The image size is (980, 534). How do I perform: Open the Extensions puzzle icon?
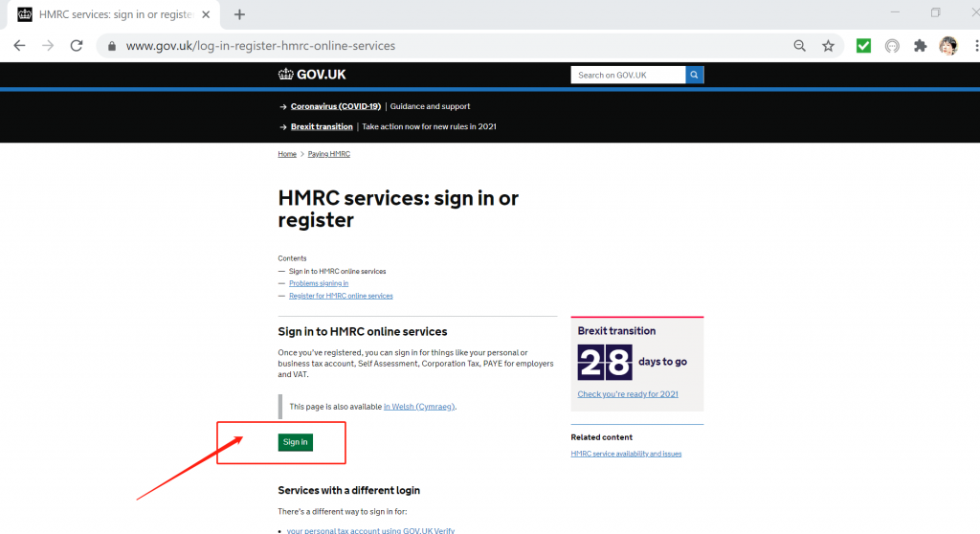pos(920,46)
